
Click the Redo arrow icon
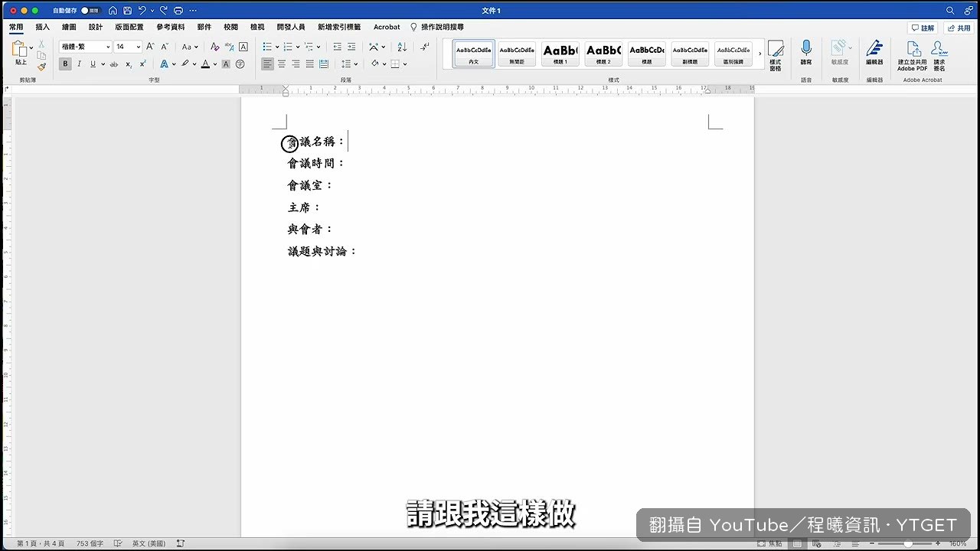click(x=164, y=11)
